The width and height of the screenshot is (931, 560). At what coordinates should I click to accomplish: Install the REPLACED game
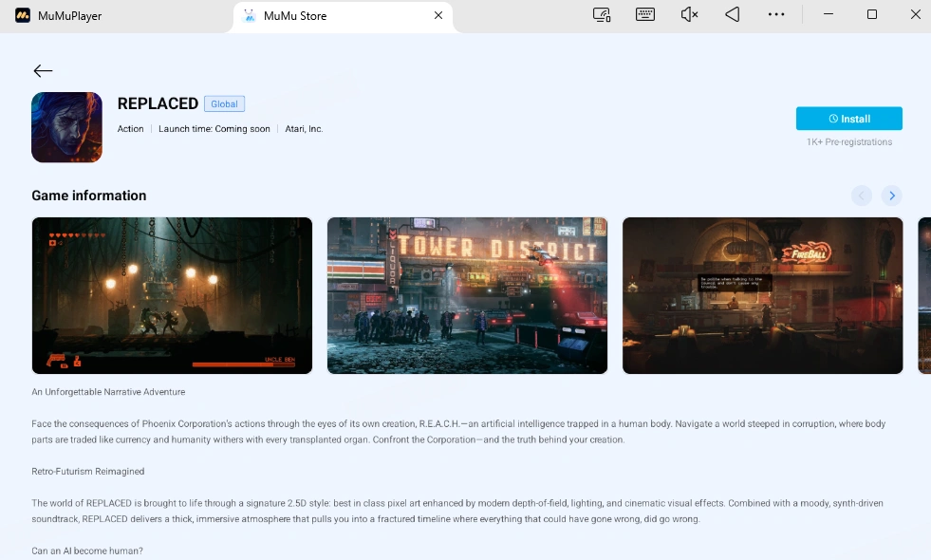pyautogui.click(x=849, y=119)
